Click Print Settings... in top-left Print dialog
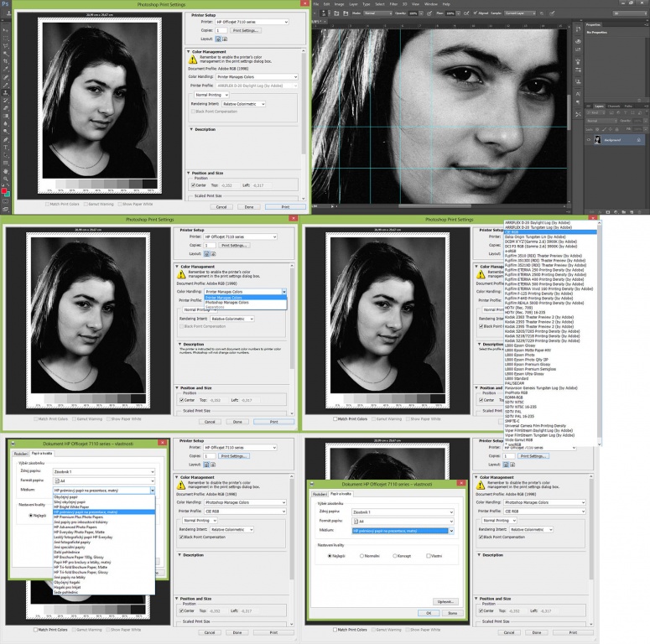 click(x=246, y=31)
